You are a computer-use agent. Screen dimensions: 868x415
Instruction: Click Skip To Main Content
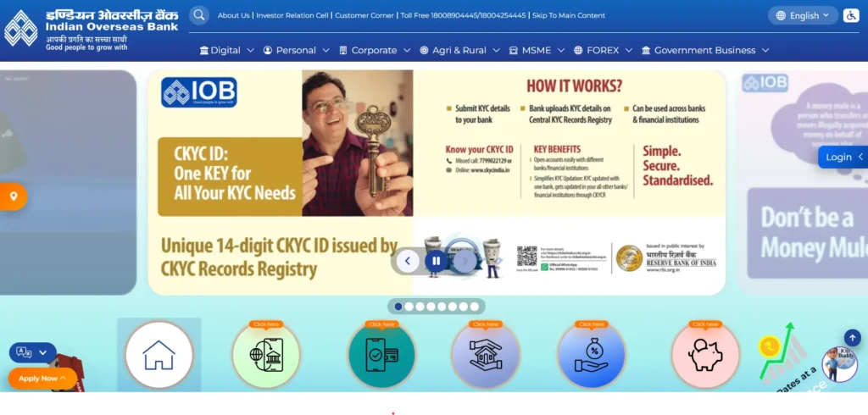569,15
